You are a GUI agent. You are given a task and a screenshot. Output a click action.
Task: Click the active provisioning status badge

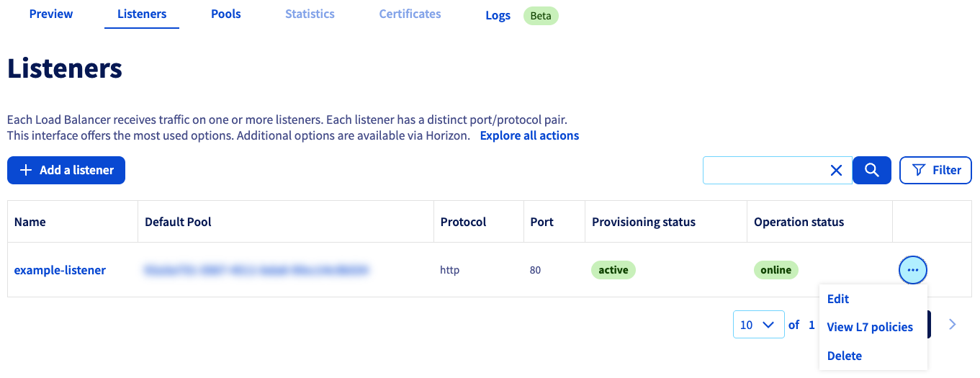coord(613,270)
